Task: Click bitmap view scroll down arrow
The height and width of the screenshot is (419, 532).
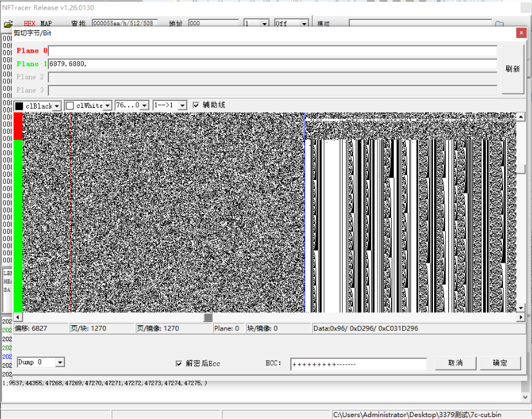Action: click(x=521, y=308)
